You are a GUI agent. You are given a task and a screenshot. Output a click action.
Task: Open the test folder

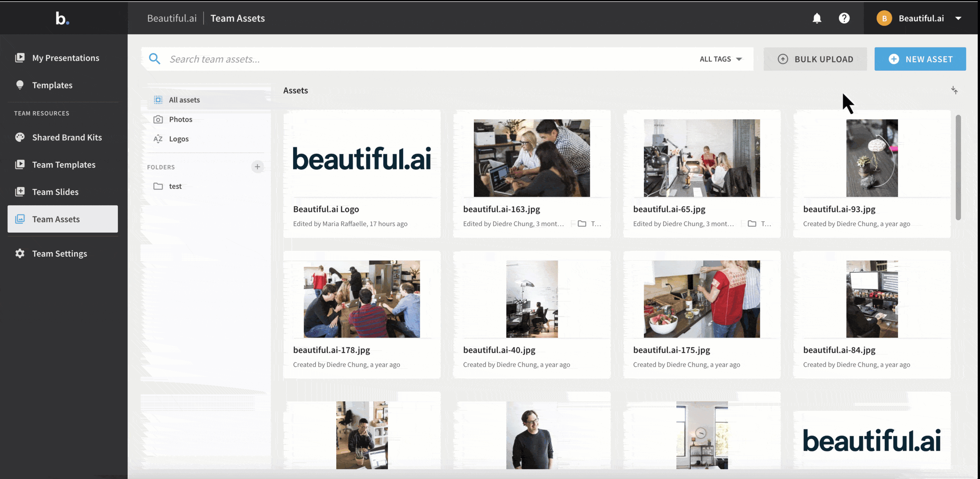click(x=209, y=186)
